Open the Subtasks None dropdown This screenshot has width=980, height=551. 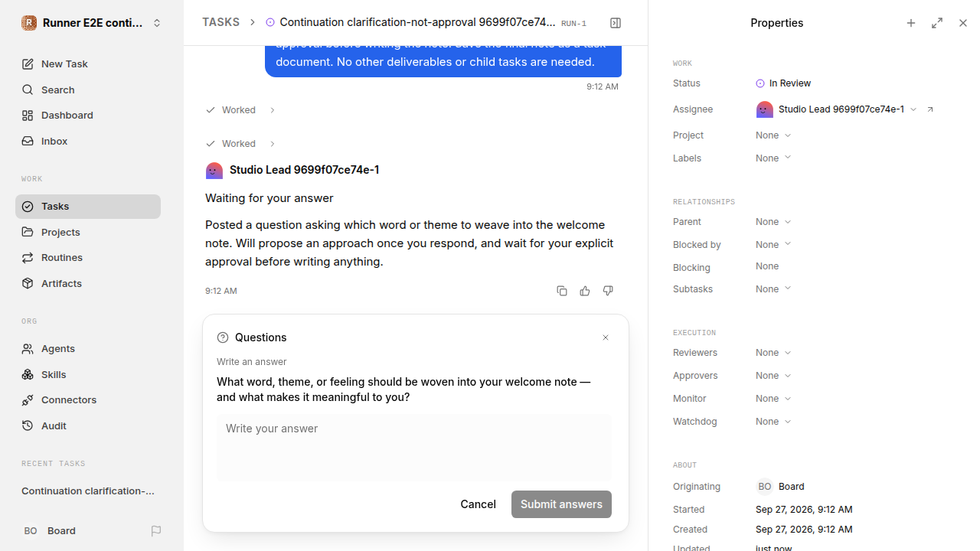(x=773, y=289)
